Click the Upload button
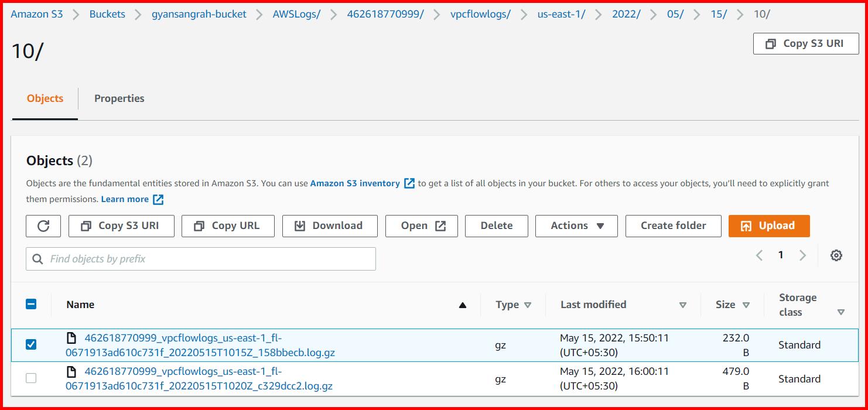This screenshot has height=410, width=868. [769, 225]
